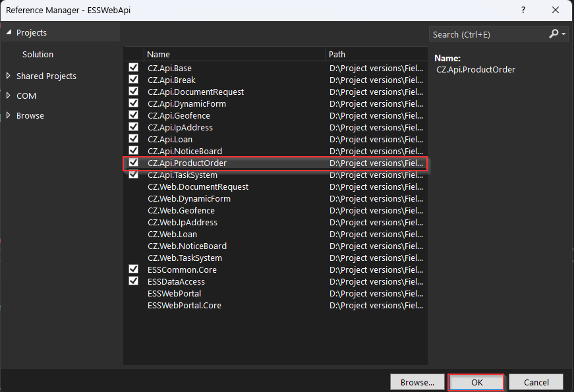
Task: Sort by the Name column header
Action: [235, 54]
